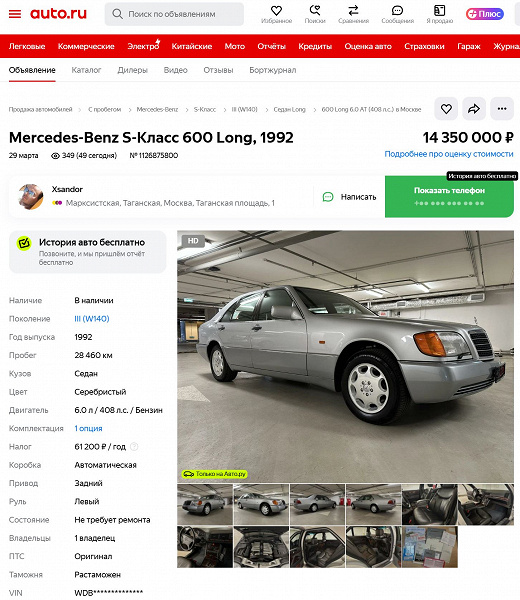This screenshot has width=520, height=600.
Task: Click the tax info question mark
Action: pos(134,447)
